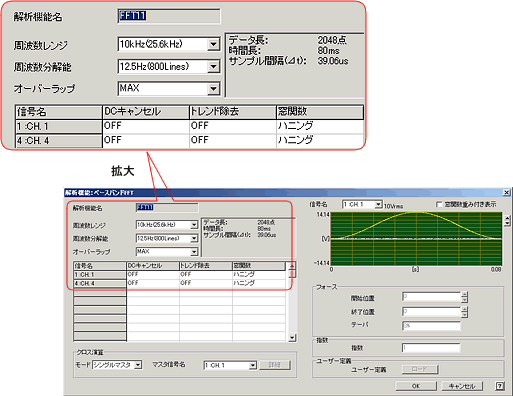This screenshot has height=396, width=513.
Task: Select the 信号名 column header in the dialog table
Action: (100, 266)
